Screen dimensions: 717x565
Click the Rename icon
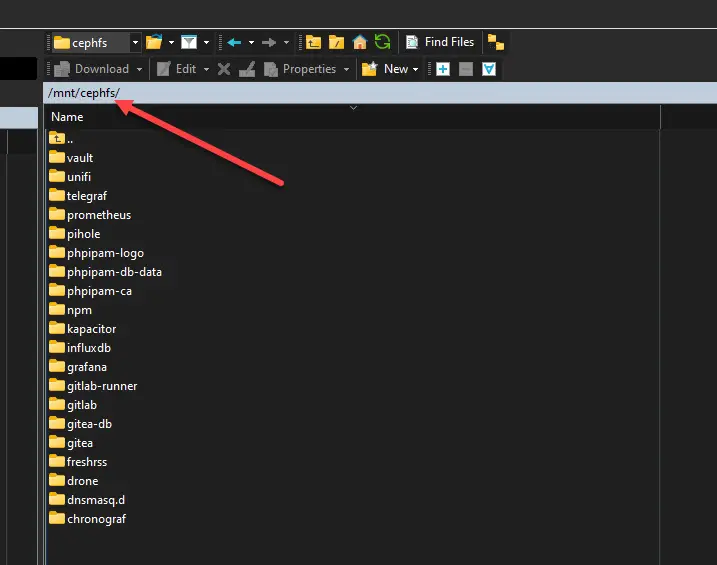click(247, 69)
